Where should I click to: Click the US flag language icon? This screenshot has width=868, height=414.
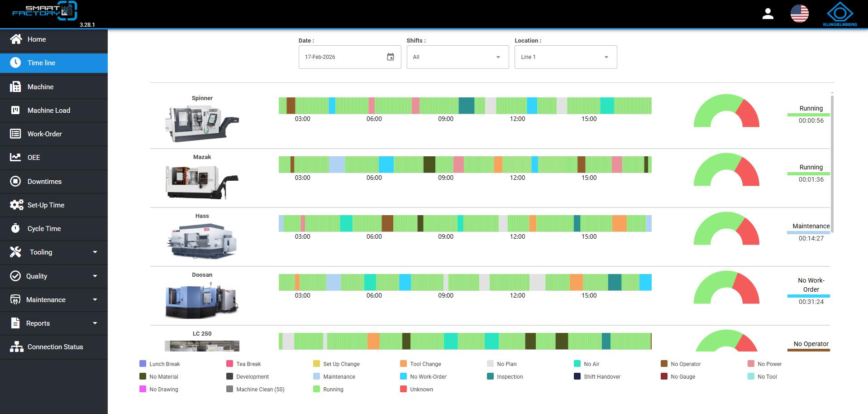(x=800, y=14)
